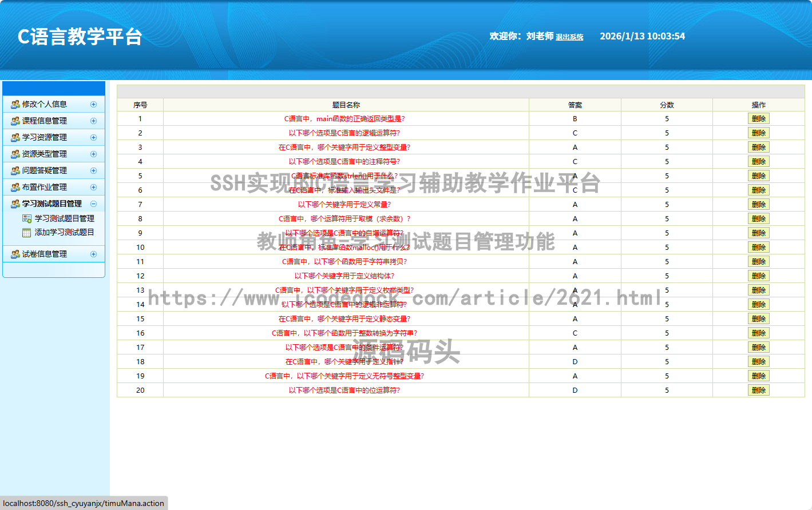Click the 问题答疑管理 icon

15,170
